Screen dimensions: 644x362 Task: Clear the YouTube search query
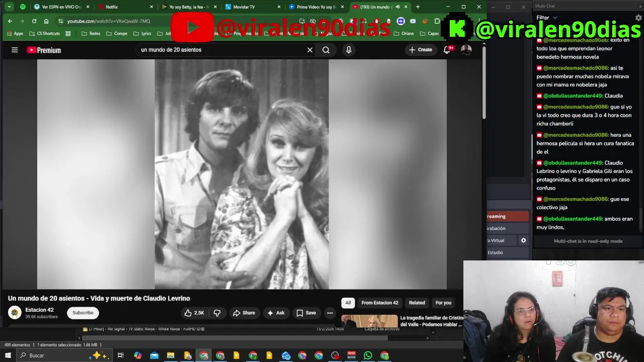[x=310, y=50]
